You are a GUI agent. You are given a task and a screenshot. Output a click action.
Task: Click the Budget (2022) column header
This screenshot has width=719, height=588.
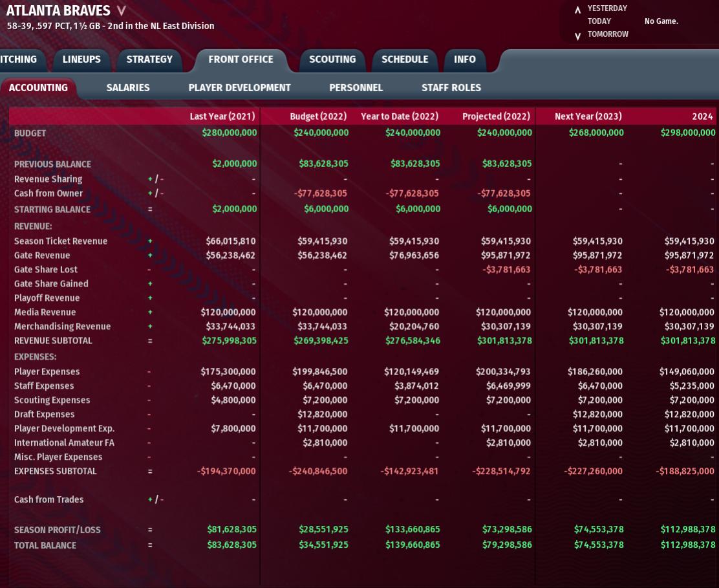[318, 116]
